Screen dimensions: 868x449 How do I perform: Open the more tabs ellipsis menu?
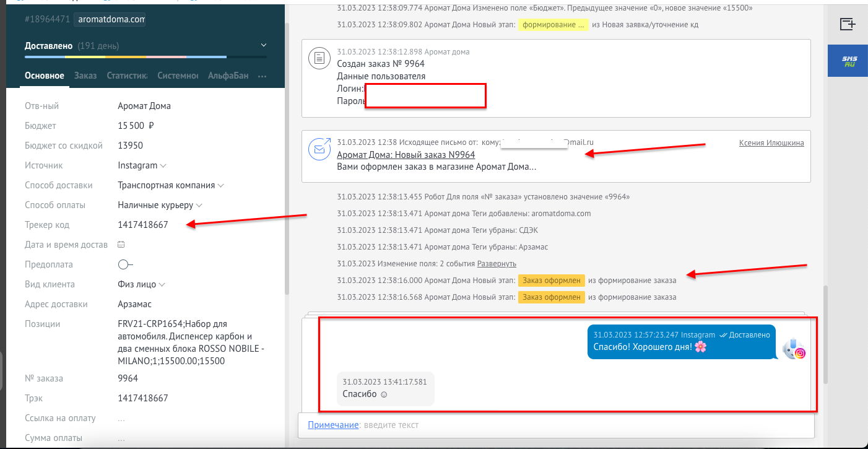pyautogui.click(x=262, y=76)
